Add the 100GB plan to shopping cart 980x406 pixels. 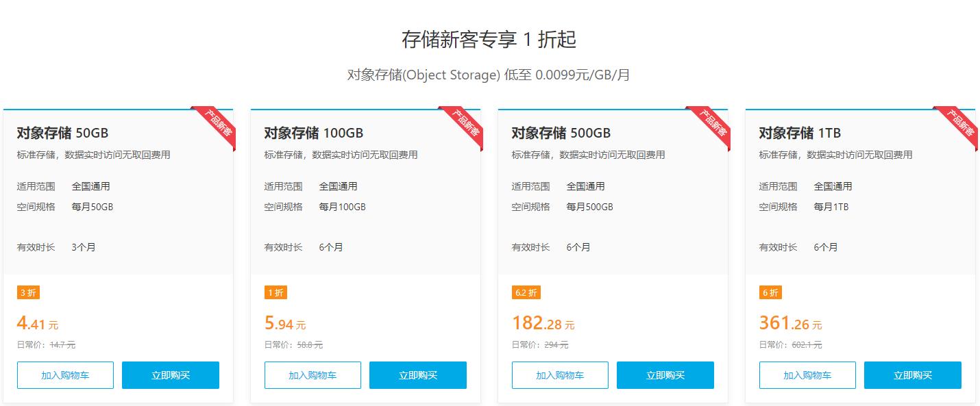pos(313,375)
